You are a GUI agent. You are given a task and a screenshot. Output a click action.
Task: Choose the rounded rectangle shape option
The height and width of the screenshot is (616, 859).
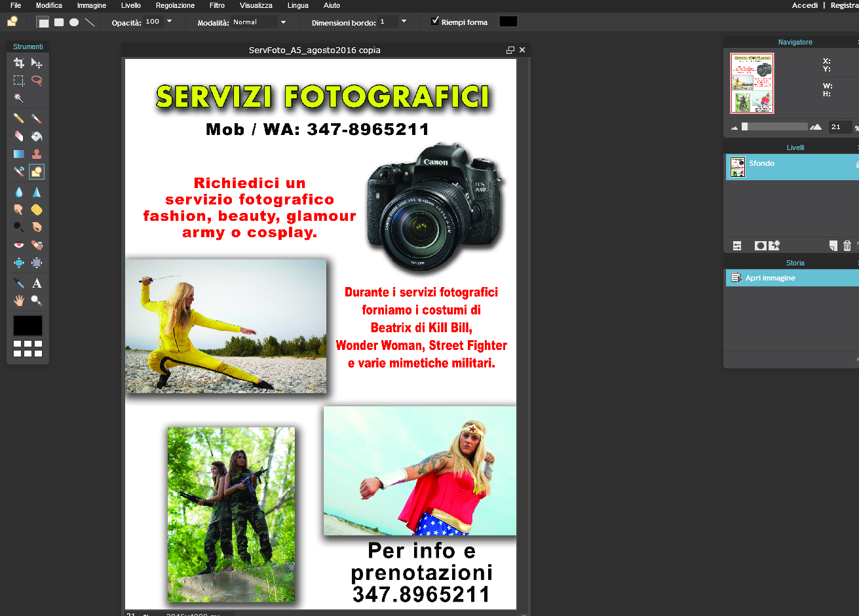point(59,22)
